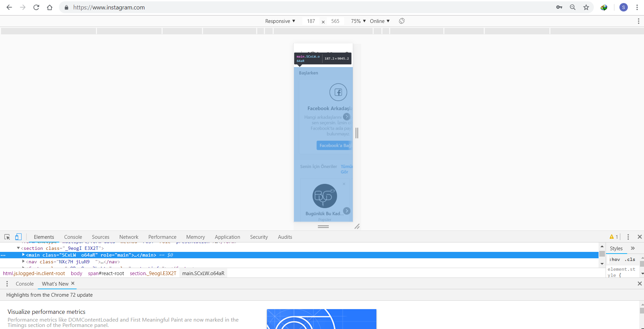Click the Tümünü Gör link
Image resolution: width=644 pixels, height=329 pixels.
(x=346, y=169)
